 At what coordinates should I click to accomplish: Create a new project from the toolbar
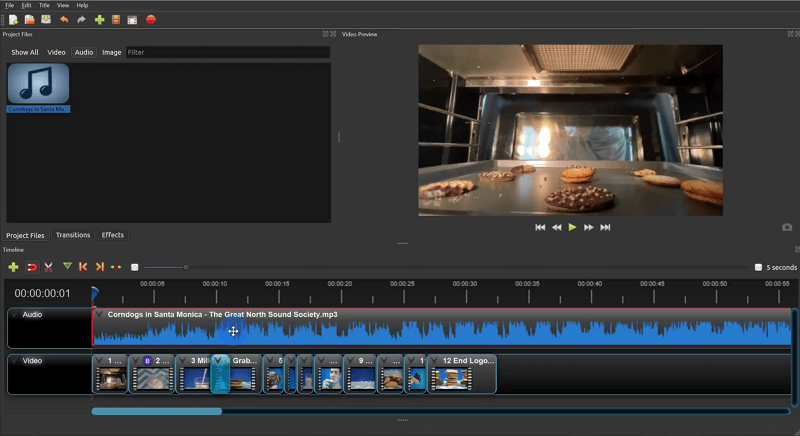(x=13, y=20)
